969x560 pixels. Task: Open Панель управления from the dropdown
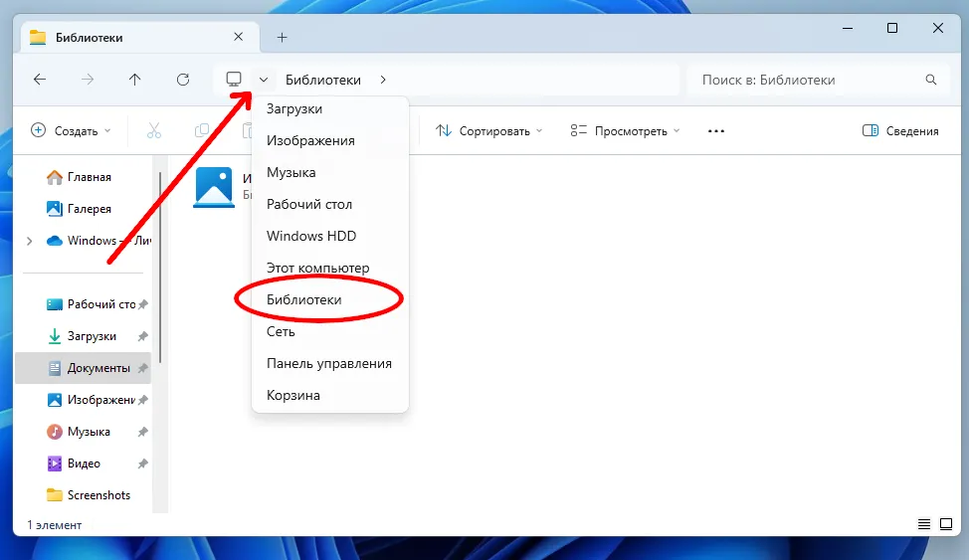(x=330, y=363)
